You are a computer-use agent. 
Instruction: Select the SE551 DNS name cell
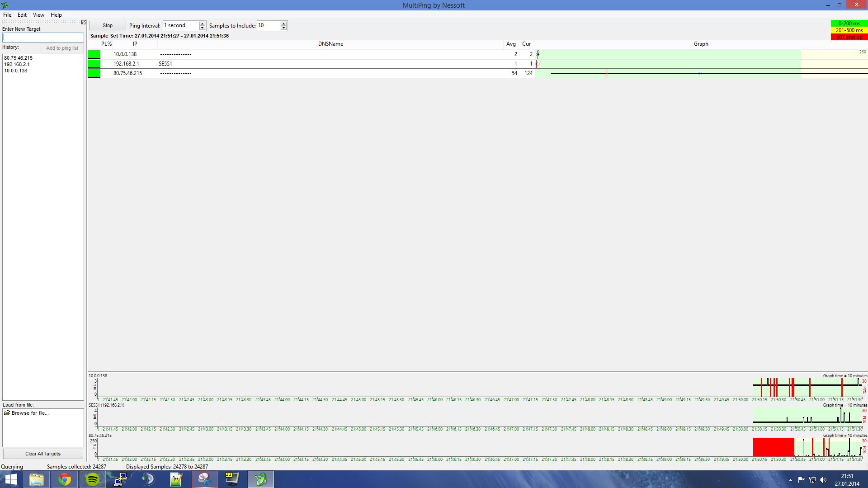click(165, 64)
